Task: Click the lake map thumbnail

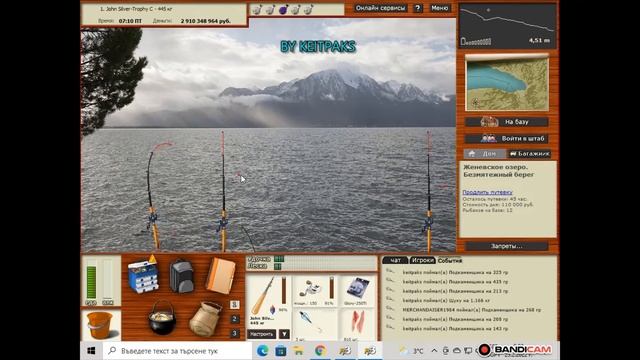Action: click(507, 83)
